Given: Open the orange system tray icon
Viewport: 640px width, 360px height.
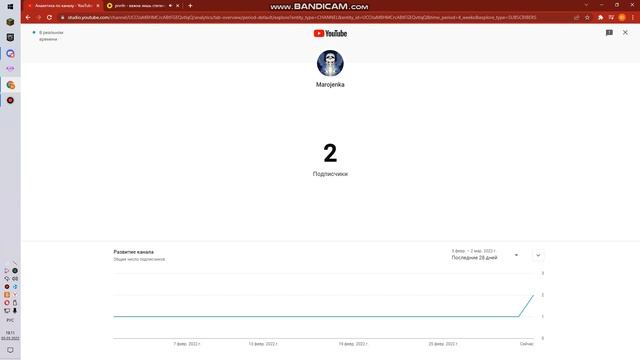Looking at the screenshot, I should 7,295.
